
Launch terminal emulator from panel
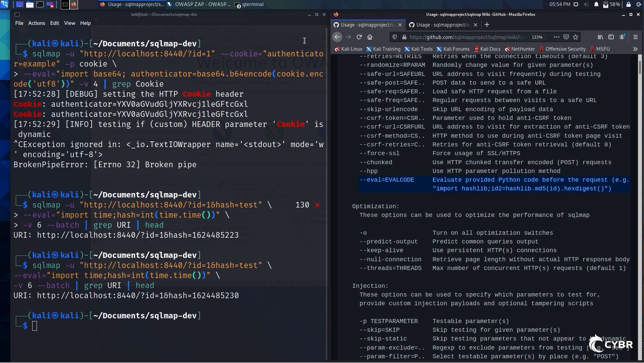(40, 4)
